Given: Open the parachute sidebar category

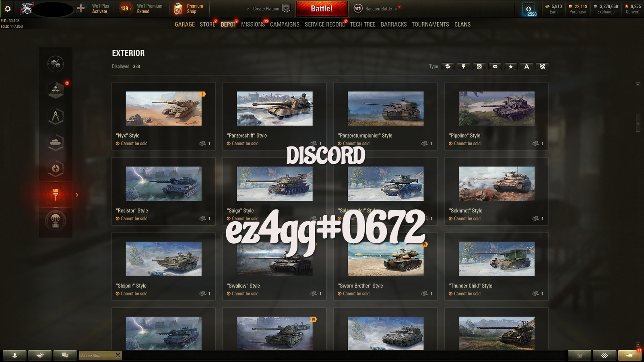Looking at the screenshot, I should click(56, 221).
